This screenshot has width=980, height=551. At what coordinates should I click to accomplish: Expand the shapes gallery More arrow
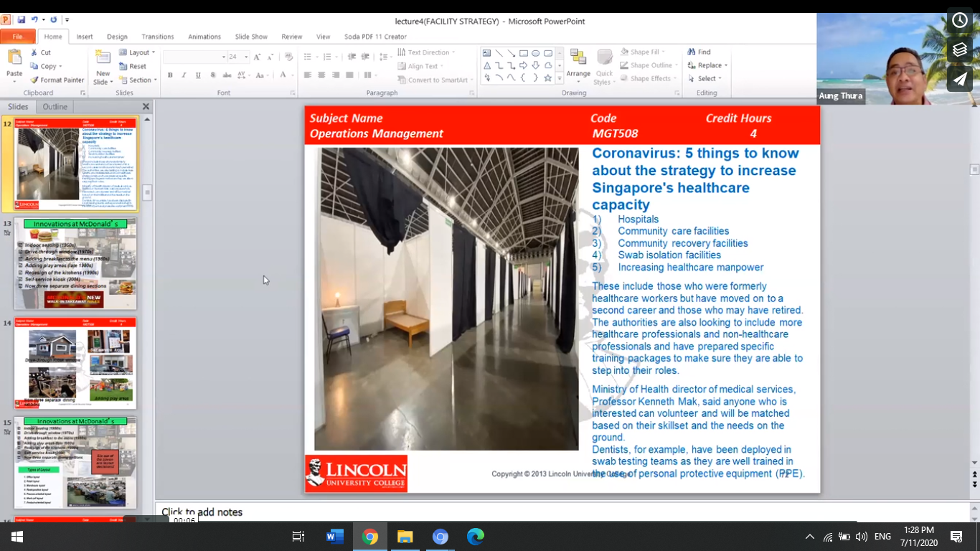tap(560, 77)
